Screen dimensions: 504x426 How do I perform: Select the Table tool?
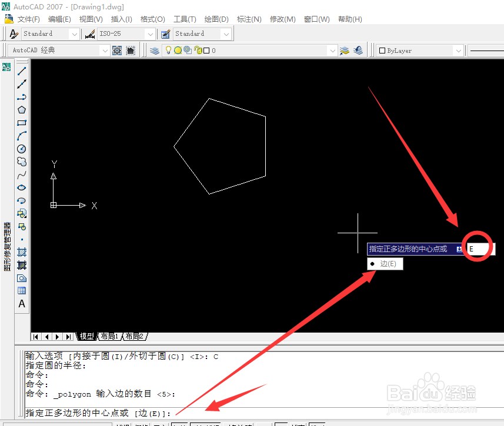22,291
